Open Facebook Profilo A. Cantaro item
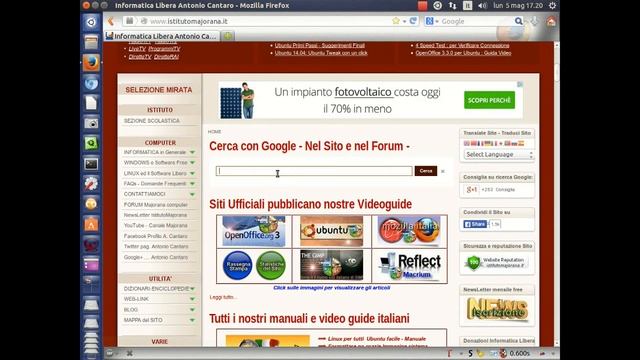 pyautogui.click(x=156, y=236)
